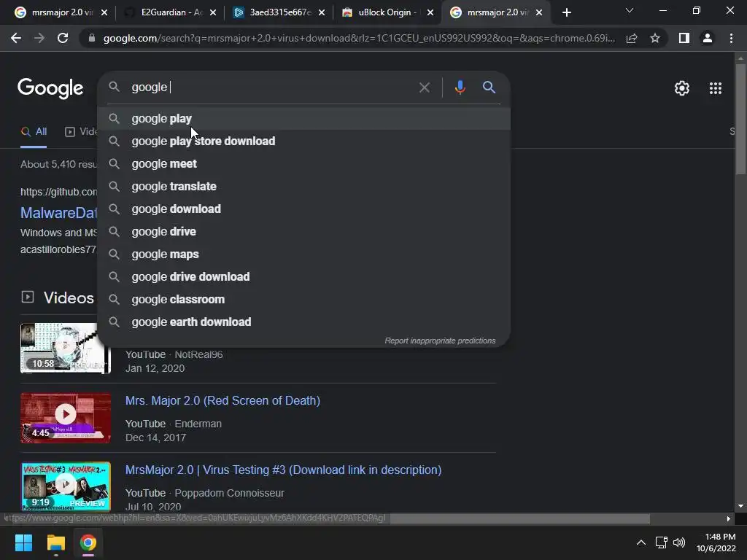Go back to the previous page
Viewport: 747px width, 560px height.
pos(16,38)
